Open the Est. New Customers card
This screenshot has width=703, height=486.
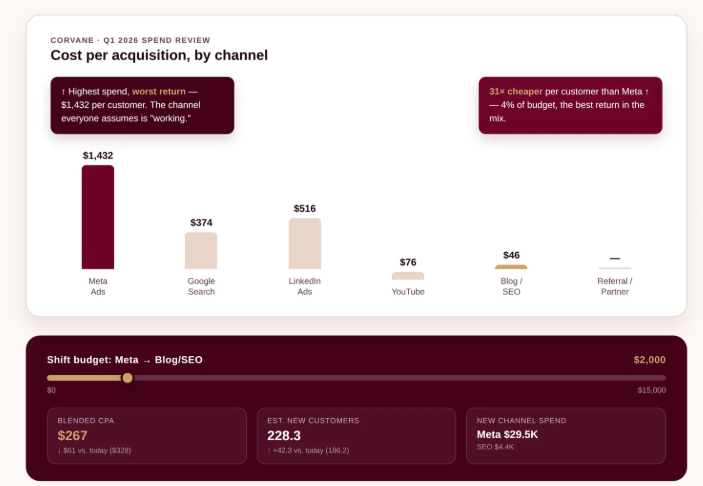coord(356,435)
